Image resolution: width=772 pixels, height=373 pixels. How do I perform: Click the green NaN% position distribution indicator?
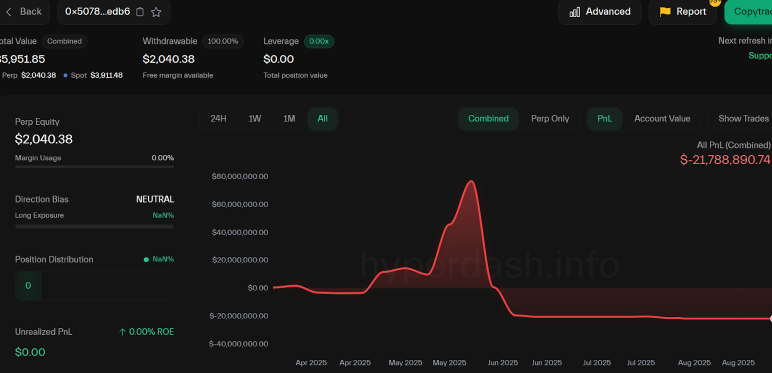click(x=159, y=259)
